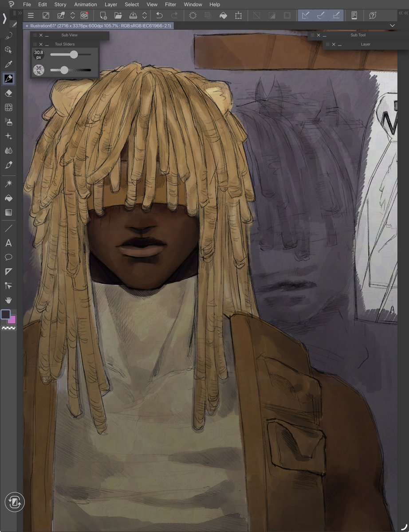The height and width of the screenshot is (532, 409).
Task: Select the Balloon tool
Action: (8, 257)
